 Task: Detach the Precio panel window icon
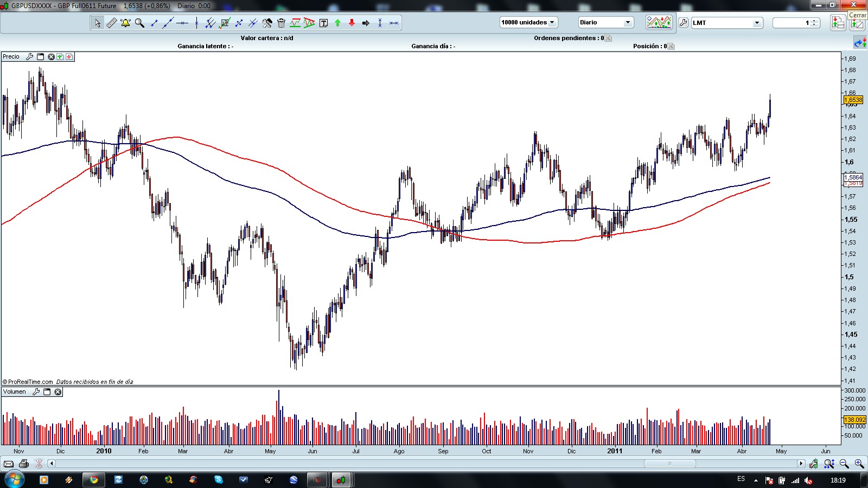(x=41, y=56)
